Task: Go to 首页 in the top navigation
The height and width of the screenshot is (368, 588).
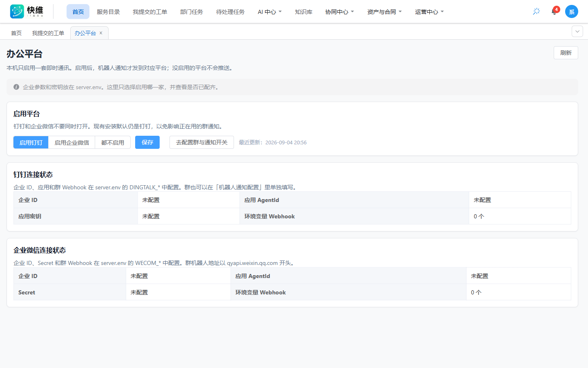Action: [x=78, y=12]
